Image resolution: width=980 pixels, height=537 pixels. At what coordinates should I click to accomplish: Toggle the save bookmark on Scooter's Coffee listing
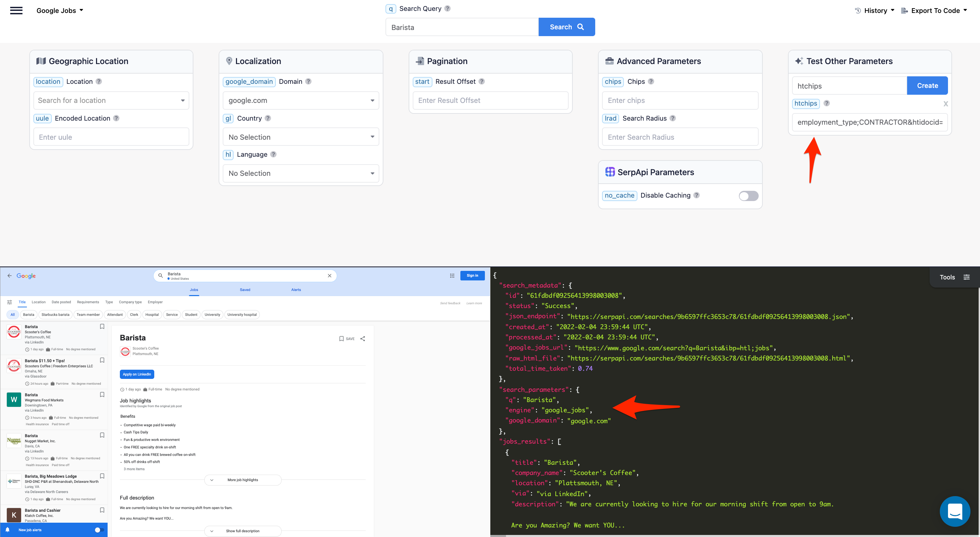pos(102,326)
